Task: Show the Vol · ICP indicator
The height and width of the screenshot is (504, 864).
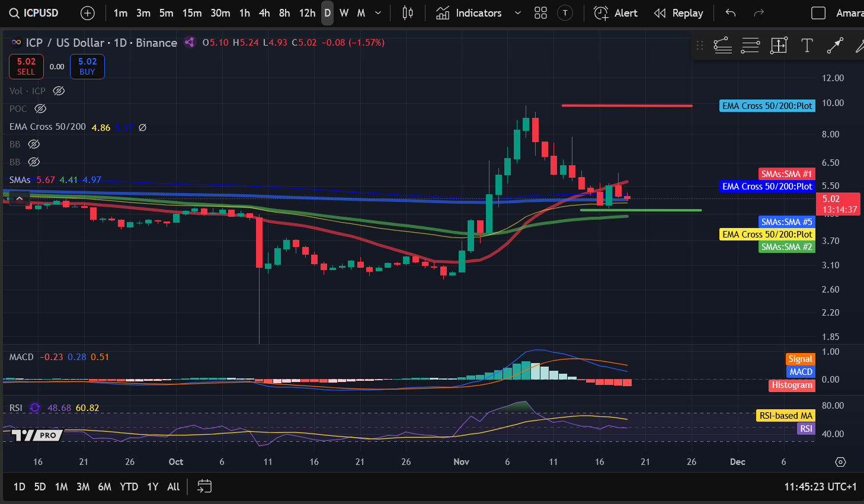Action: [59, 91]
